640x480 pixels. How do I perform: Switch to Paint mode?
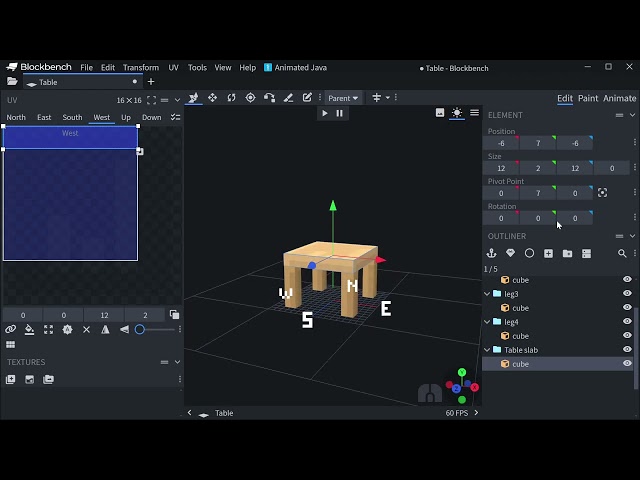(x=588, y=98)
